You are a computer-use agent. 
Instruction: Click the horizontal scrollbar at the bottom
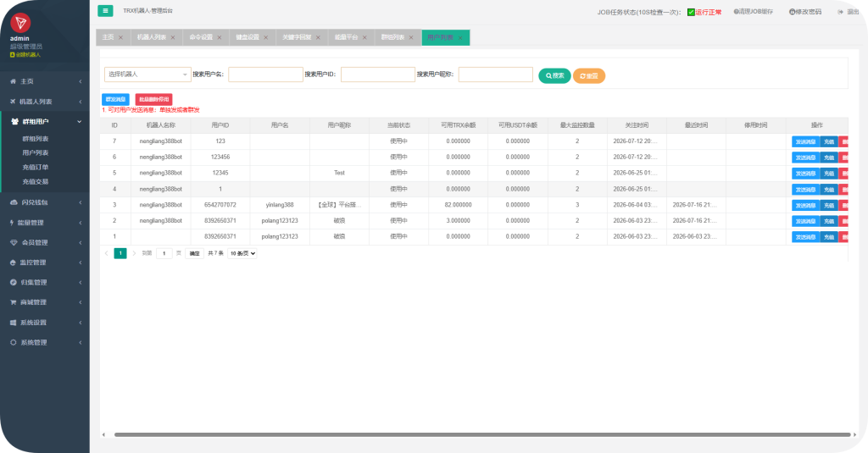(x=482, y=434)
